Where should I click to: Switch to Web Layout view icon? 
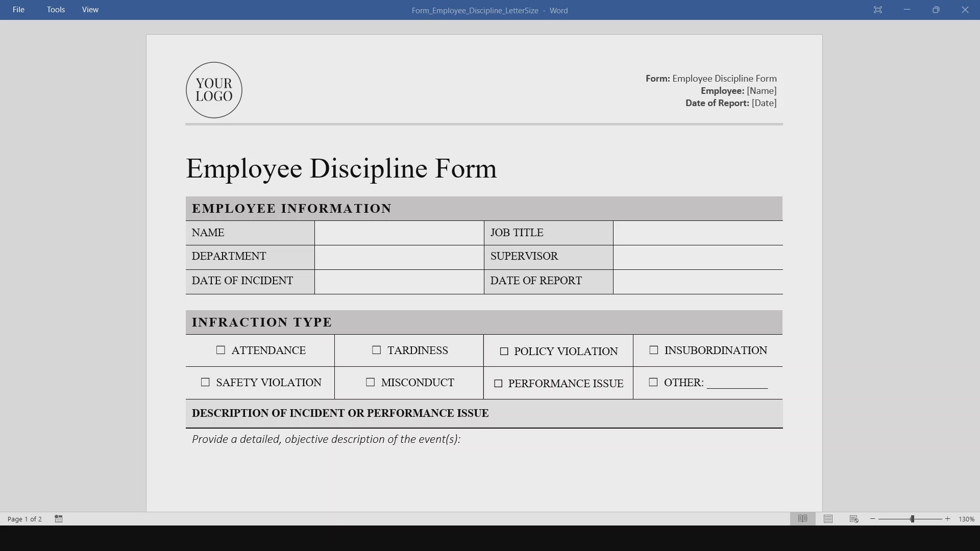(854, 519)
